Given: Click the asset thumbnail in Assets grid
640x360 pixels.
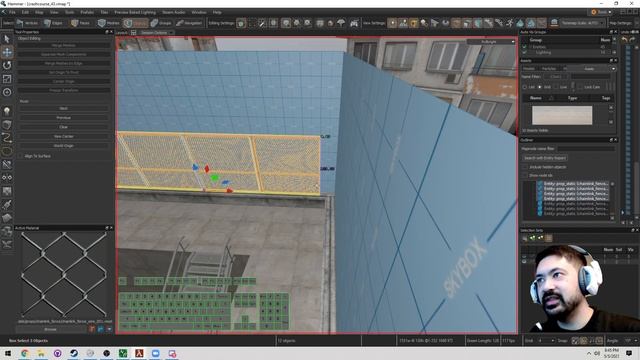Looking at the screenshot, I should click(x=562, y=116).
